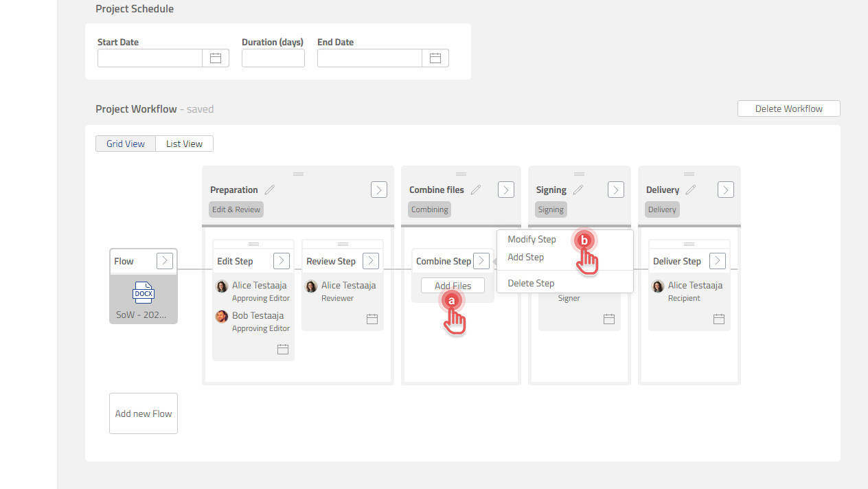This screenshot has height=489, width=868.
Task: Click the Delete Workflow button
Action: (788, 108)
